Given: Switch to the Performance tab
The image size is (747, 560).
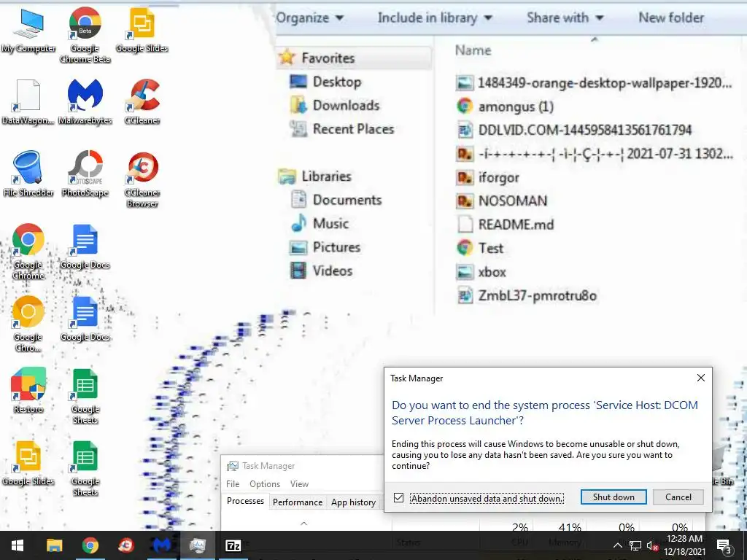Looking at the screenshot, I should (298, 502).
